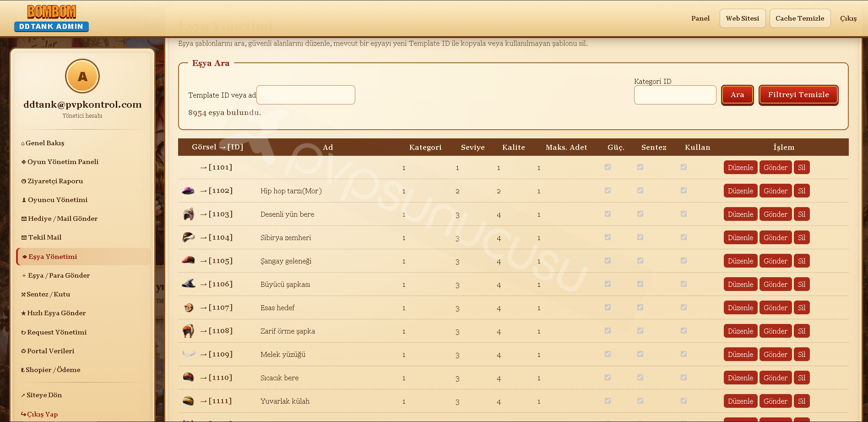Open Web Sitesi from the top bar
Screen dimensions: 868x422
[x=743, y=18]
